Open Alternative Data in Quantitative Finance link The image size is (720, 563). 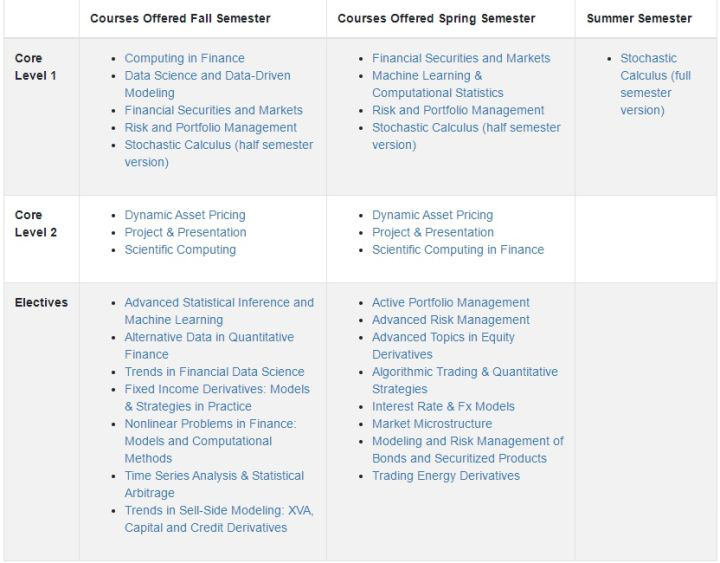click(x=209, y=337)
